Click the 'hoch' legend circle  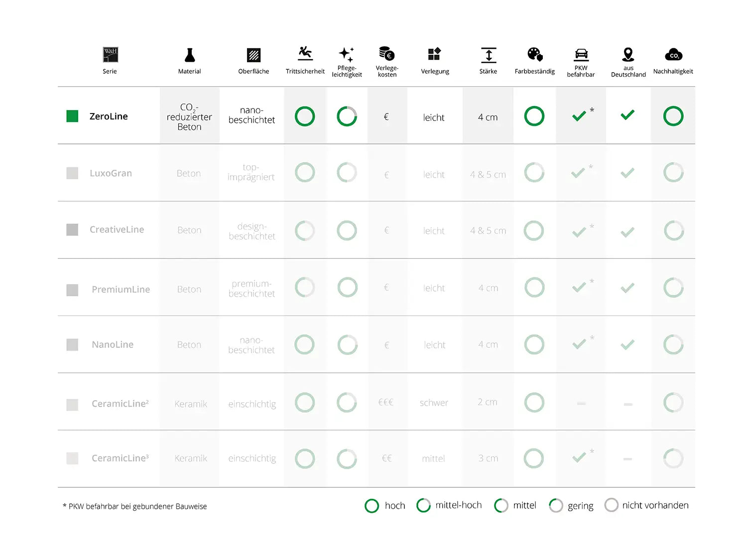point(372,506)
